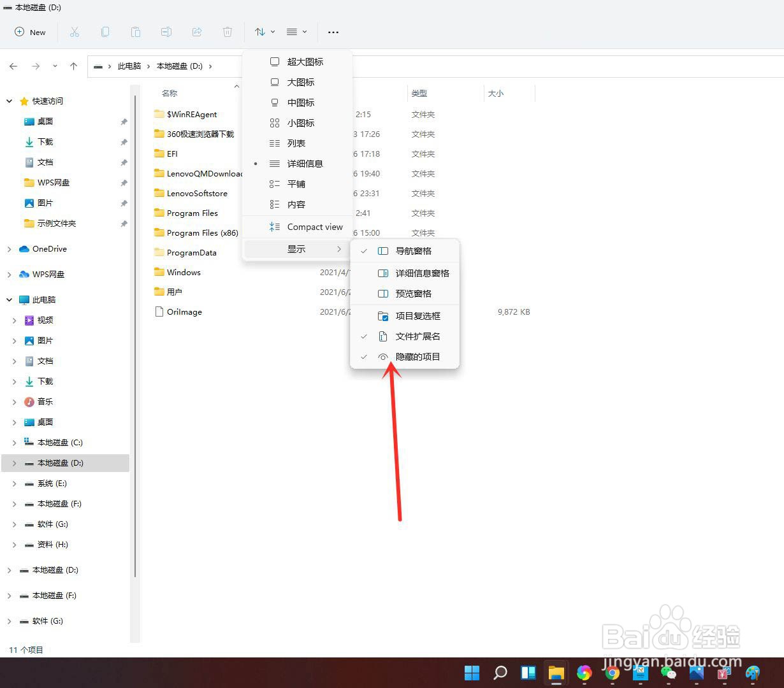784x688 pixels.
Task: Click navigation pane vertical scrollbar
Action: tap(134, 336)
